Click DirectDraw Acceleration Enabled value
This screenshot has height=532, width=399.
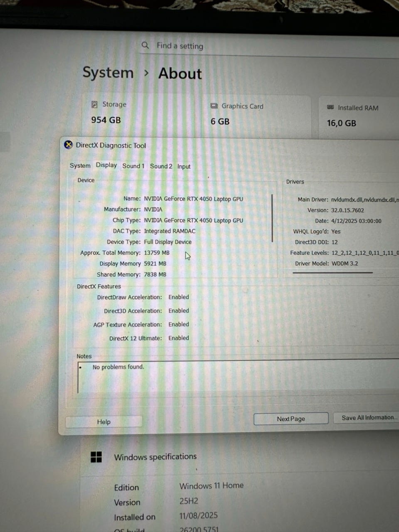point(179,297)
